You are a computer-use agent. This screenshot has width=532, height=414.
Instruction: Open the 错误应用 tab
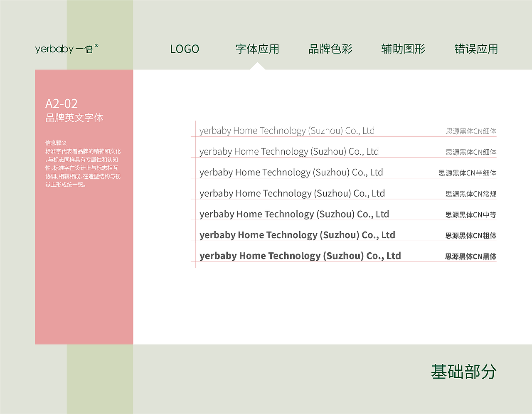click(476, 49)
